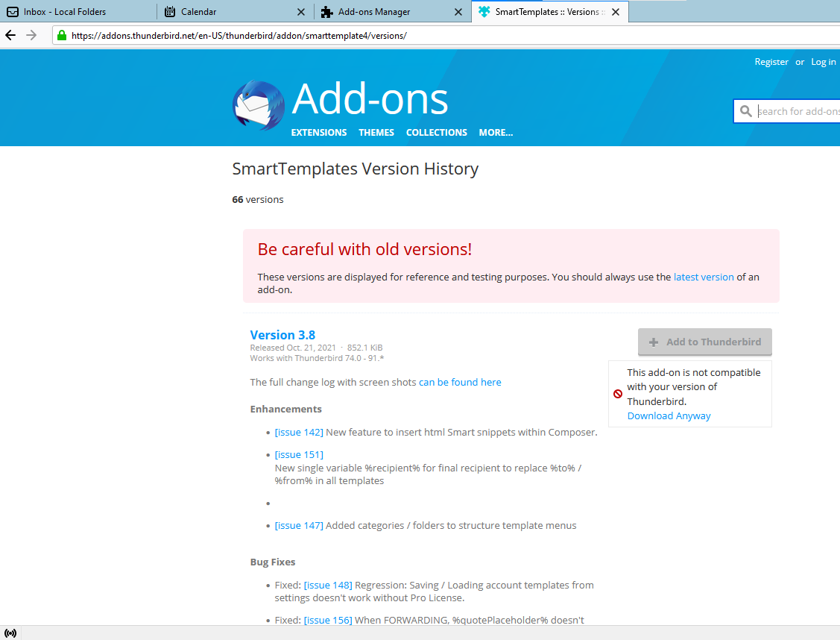Image resolution: width=840 pixels, height=640 pixels.
Task: Click the forward navigation arrow
Action: point(31,35)
